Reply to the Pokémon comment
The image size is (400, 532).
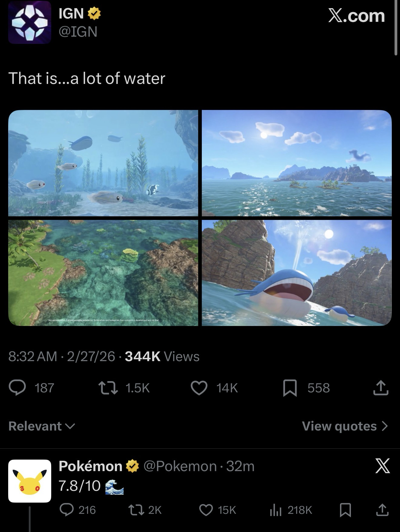click(66, 510)
